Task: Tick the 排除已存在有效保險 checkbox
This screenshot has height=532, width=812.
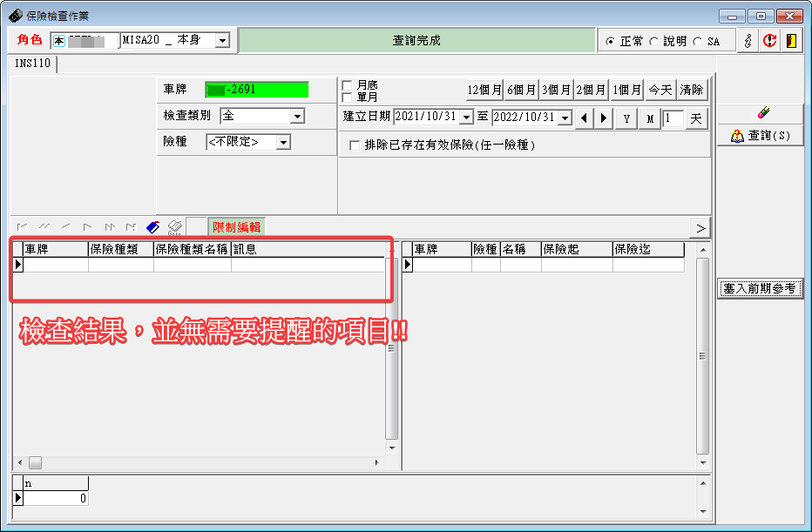Action: point(355,145)
